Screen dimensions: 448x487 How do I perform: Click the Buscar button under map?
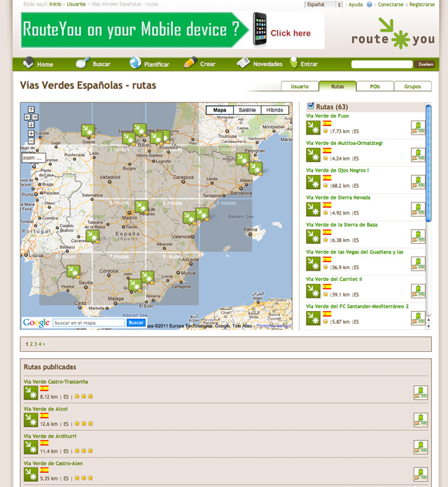click(x=136, y=323)
